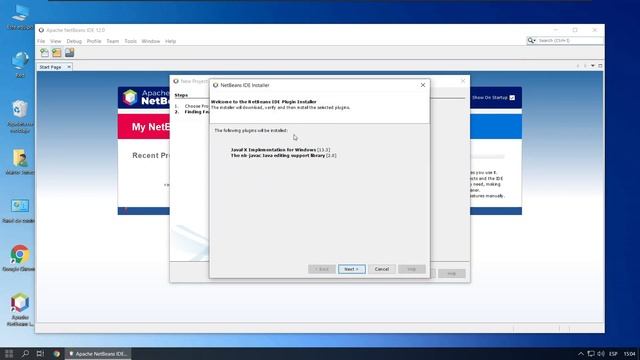Click Next in the Plugin Installer dialog
Image resolution: width=640 pixels, height=360 pixels.
click(x=351, y=269)
